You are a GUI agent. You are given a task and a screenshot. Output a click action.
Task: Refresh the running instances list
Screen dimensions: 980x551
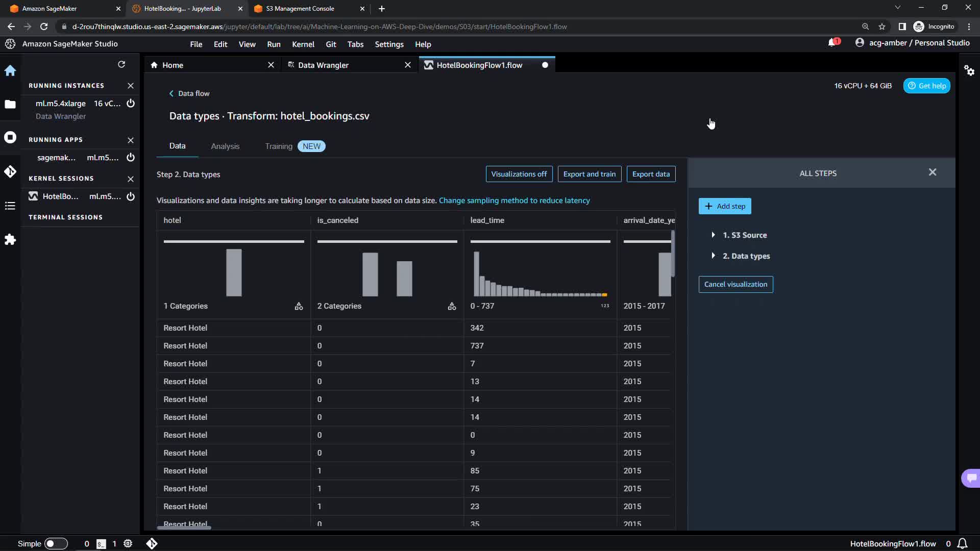click(121, 64)
